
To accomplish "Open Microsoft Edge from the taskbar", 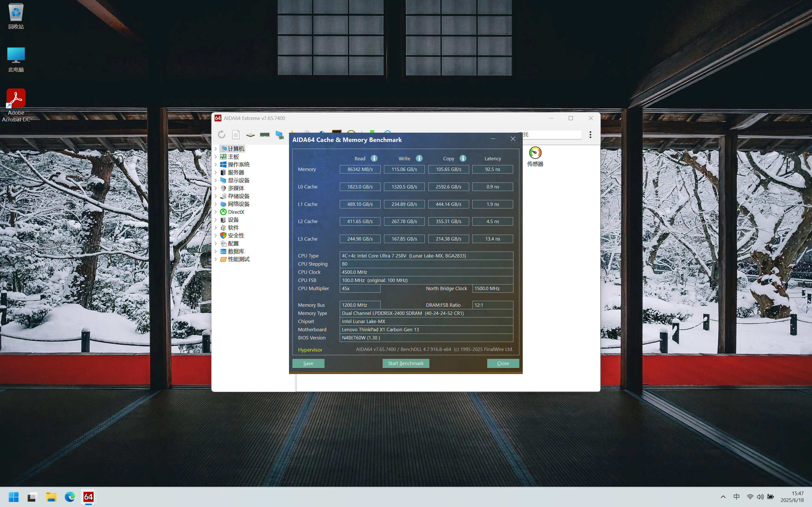I will (70, 497).
